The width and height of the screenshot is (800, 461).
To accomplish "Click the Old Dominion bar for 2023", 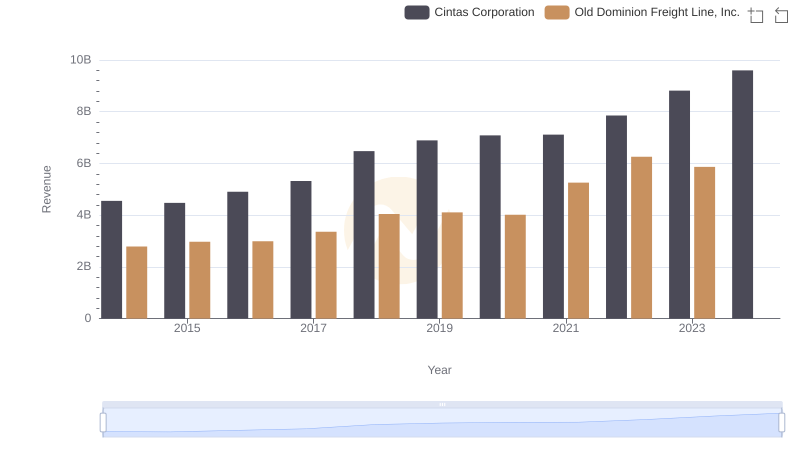I will pyautogui.click(x=705, y=243).
